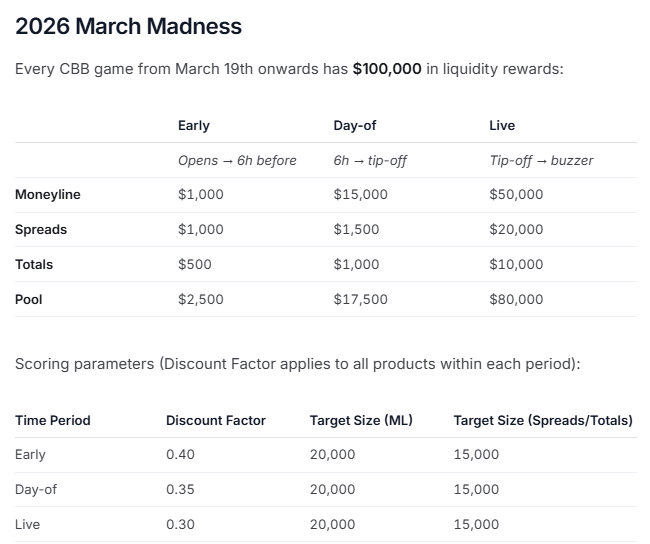
Task: Click the Discount Factor column header
Action: point(216,420)
